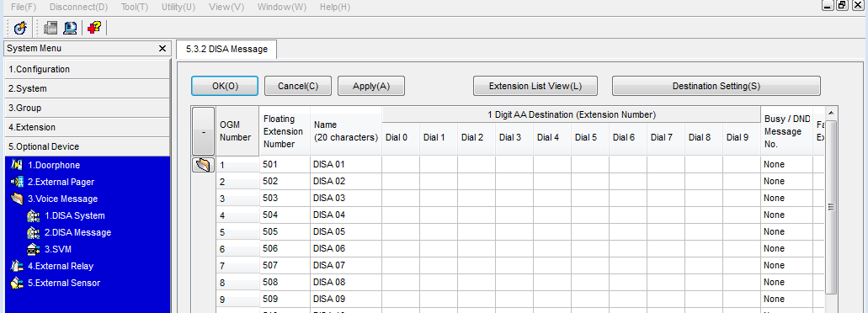The image size is (868, 313).
Task: Click the Apply(A) button
Action: (x=371, y=87)
